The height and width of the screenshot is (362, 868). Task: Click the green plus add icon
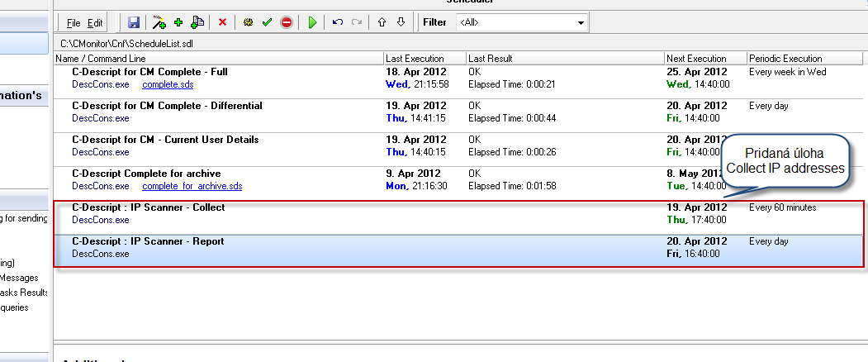point(178,22)
